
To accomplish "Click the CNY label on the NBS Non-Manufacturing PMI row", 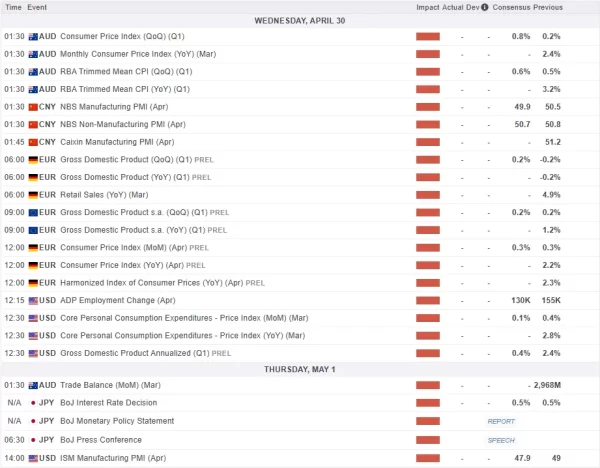I will tap(47, 124).
